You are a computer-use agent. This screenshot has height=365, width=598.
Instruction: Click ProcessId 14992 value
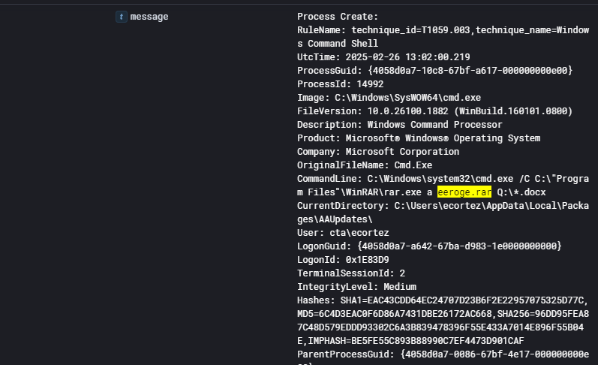point(370,84)
